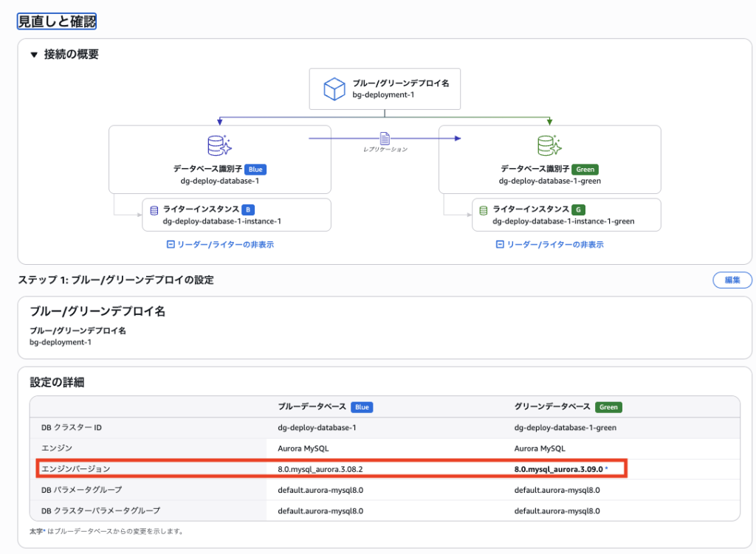Viewport: 756px width, 554px height.
Task: Click the Green badge next to データベース識別子
Action: click(x=585, y=169)
